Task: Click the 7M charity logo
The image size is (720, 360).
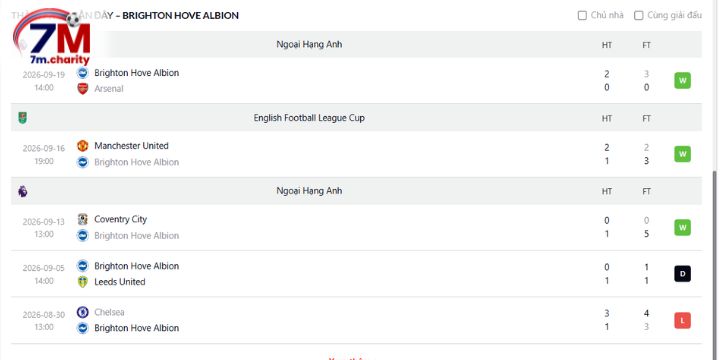Action: point(51,37)
